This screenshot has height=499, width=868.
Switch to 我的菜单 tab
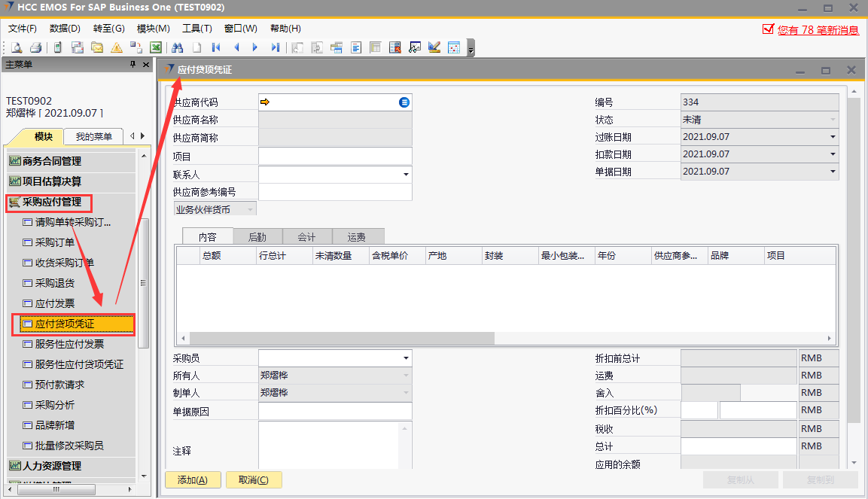[93, 136]
